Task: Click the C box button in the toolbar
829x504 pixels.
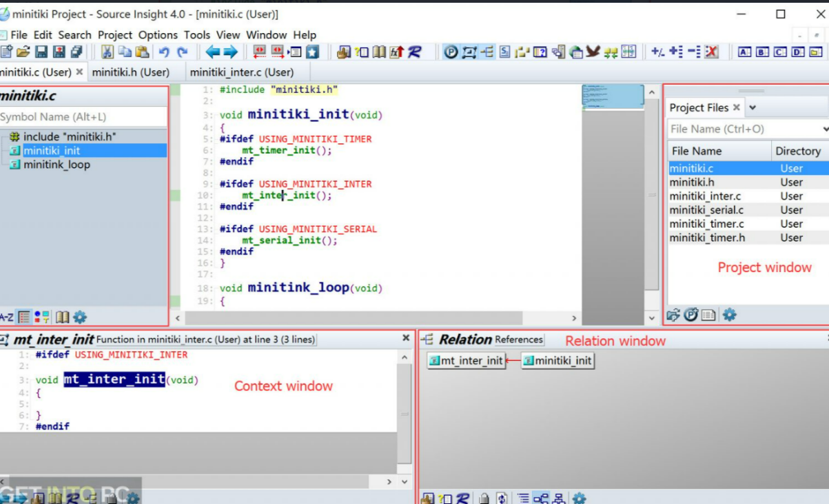Action: [x=780, y=52]
